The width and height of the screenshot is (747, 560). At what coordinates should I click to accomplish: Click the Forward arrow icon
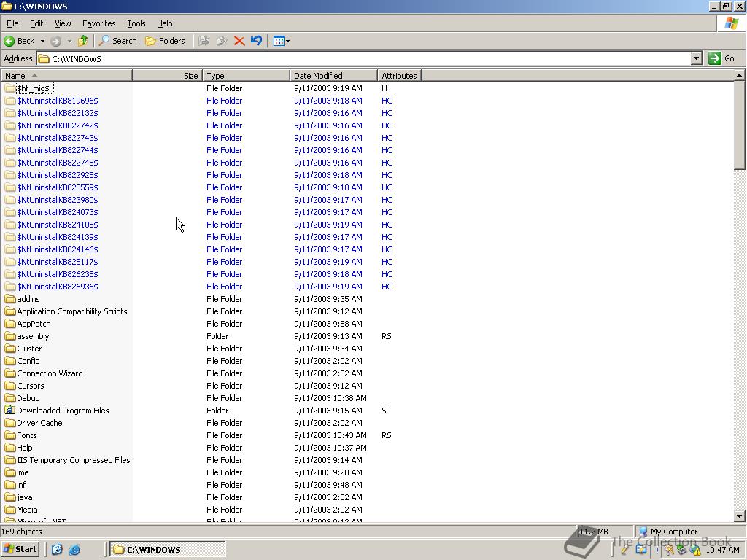(x=55, y=41)
